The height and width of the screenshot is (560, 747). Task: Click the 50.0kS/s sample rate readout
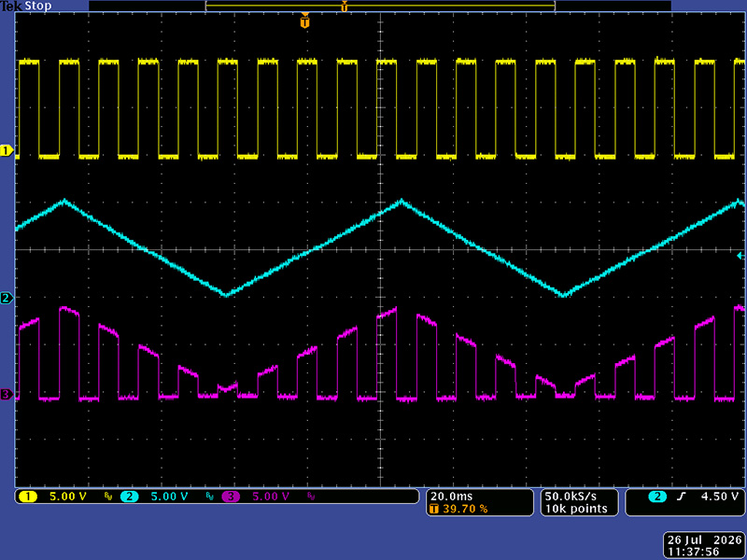[x=571, y=497]
